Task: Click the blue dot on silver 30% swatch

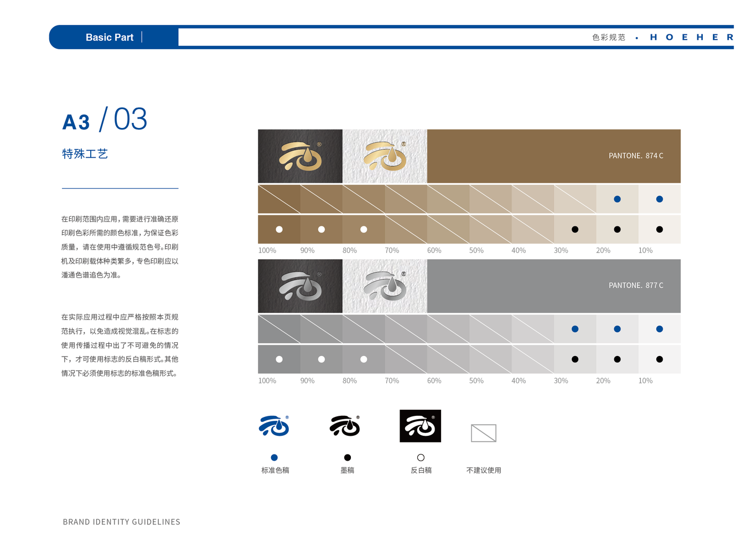Action: (x=575, y=329)
